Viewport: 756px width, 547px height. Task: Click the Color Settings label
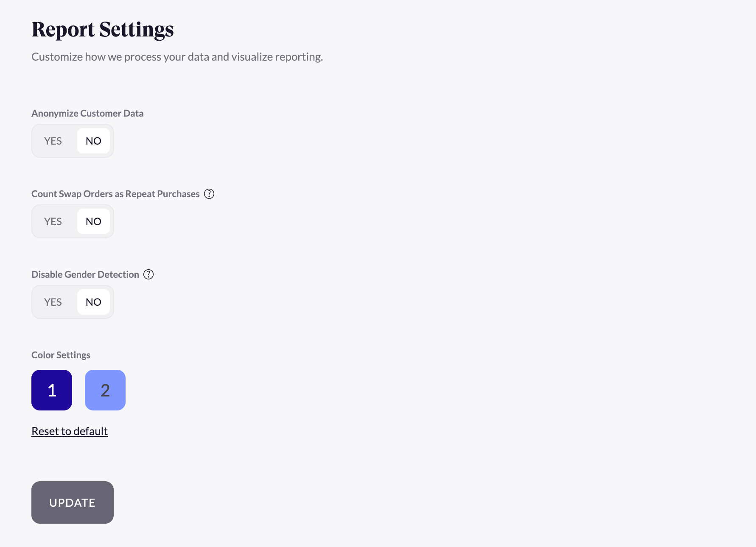[x=61, y=355]
